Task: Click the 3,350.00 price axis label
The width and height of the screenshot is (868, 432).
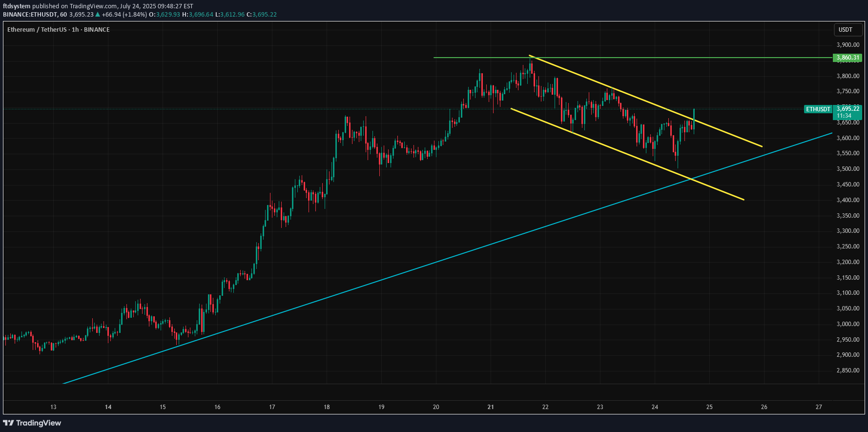Action: click(x=848, y=216)
